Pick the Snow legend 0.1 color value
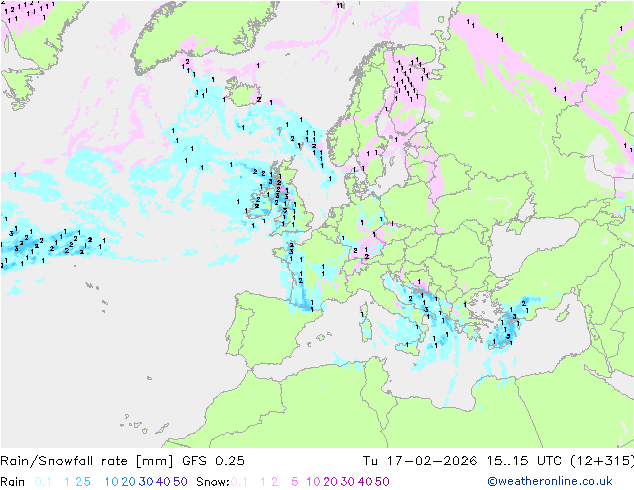Image resolution: width=634 pixels, height=490 pixels. (x=239, y=482)
